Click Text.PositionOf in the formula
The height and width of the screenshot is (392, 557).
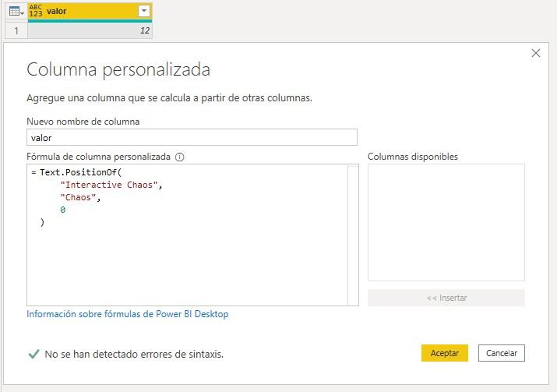point(78,172)
